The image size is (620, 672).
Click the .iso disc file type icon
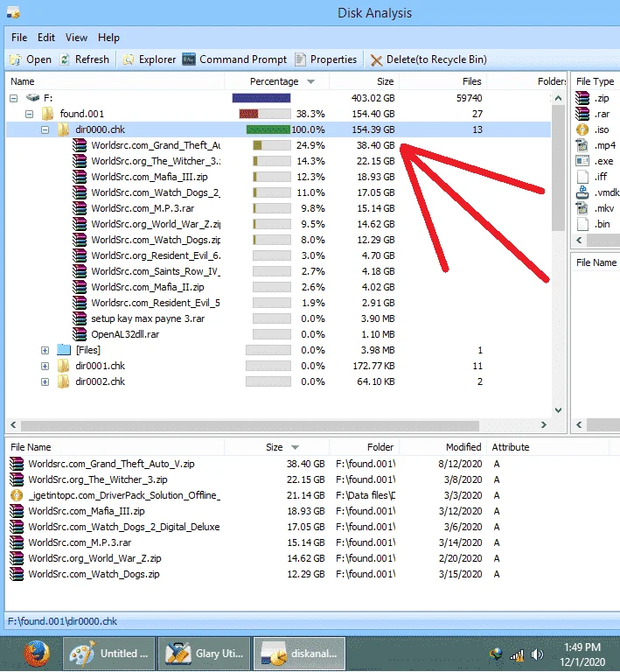[582, 129]
